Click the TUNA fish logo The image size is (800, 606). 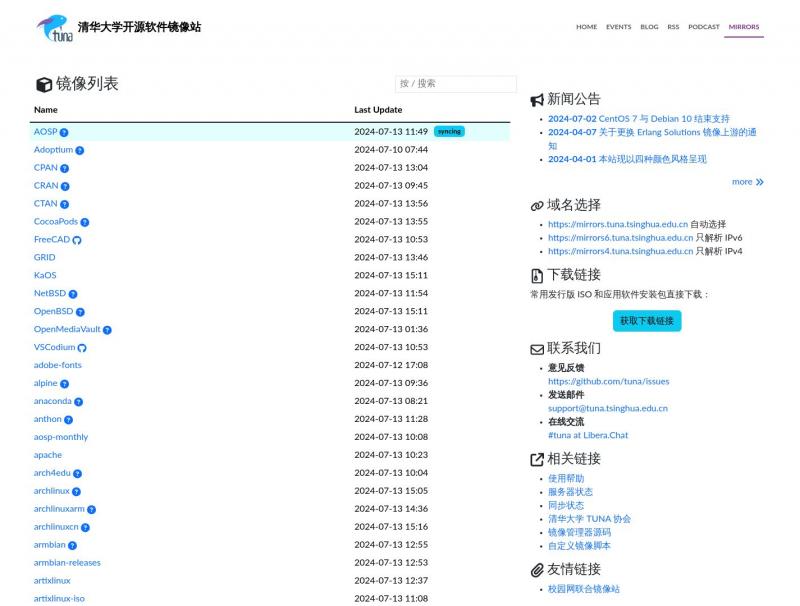(x=54, y=28)
